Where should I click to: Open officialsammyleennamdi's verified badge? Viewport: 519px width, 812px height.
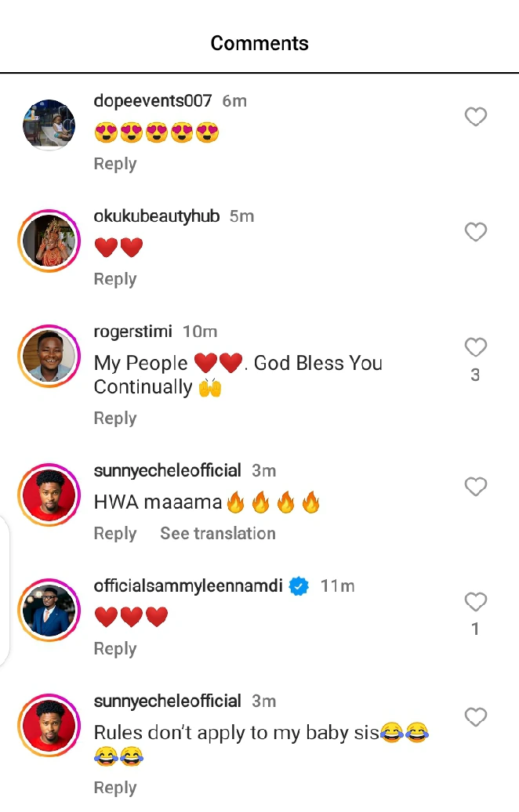pyautogui.click(x=299, y=586)
